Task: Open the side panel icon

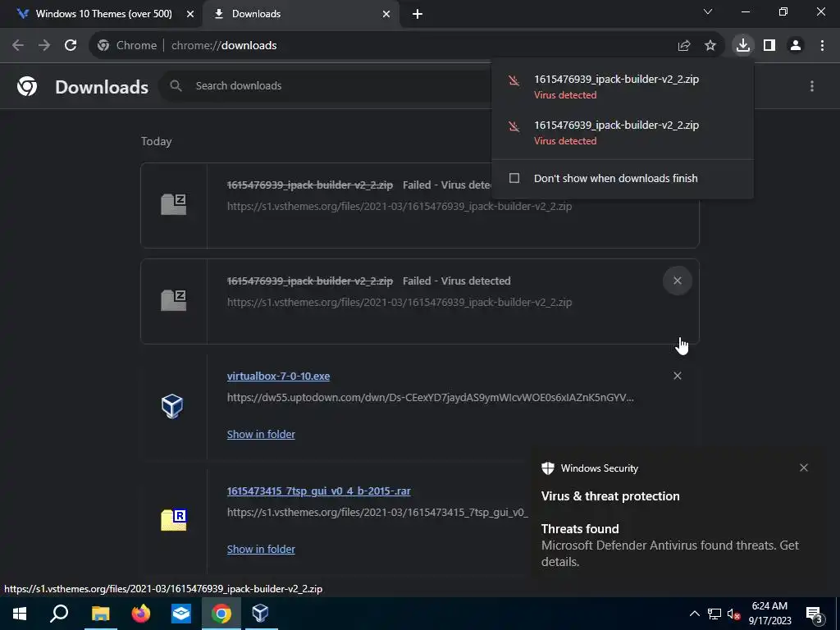Action: 769,46
